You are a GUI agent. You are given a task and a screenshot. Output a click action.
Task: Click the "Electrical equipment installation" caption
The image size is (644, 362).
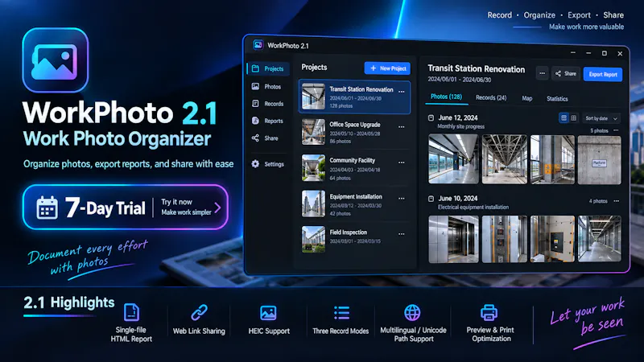tap(473, 208)
